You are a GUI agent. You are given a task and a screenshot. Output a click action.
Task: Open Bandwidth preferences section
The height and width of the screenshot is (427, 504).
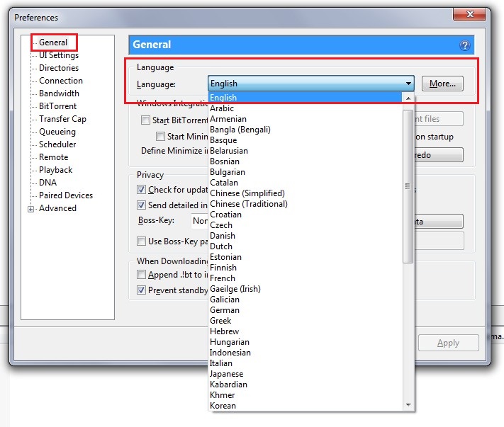pos(59,93)
